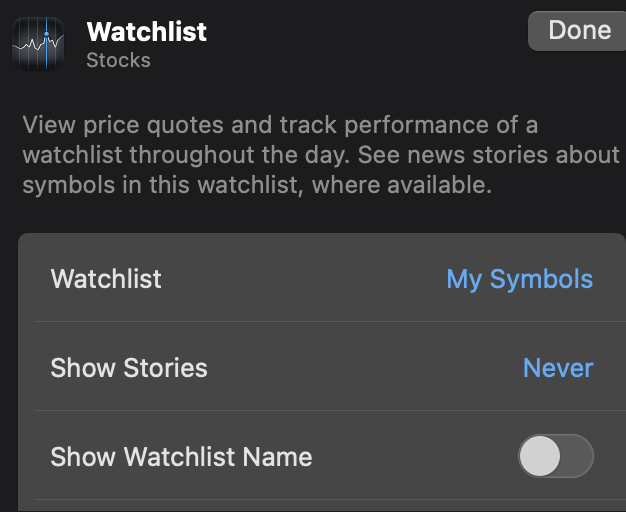Change watchlist from My Symbols
This screenshot has height=512, width=626.
[x=519, y=279]
